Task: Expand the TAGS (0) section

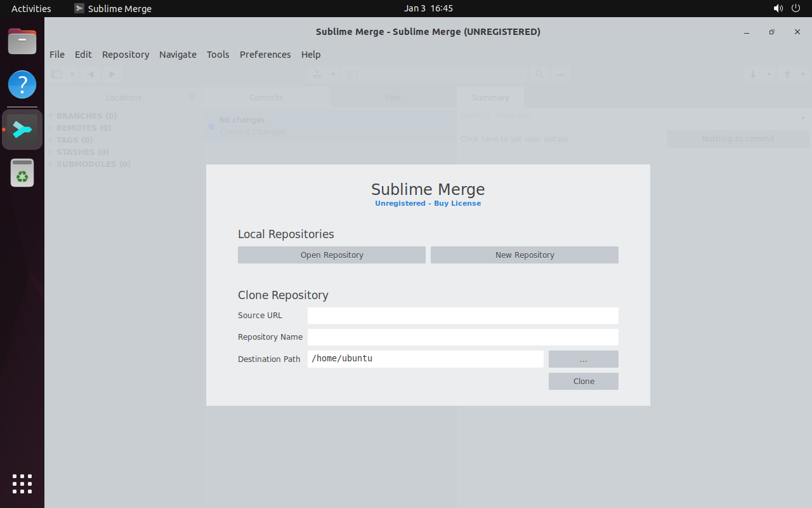Action: pos(51,140)
